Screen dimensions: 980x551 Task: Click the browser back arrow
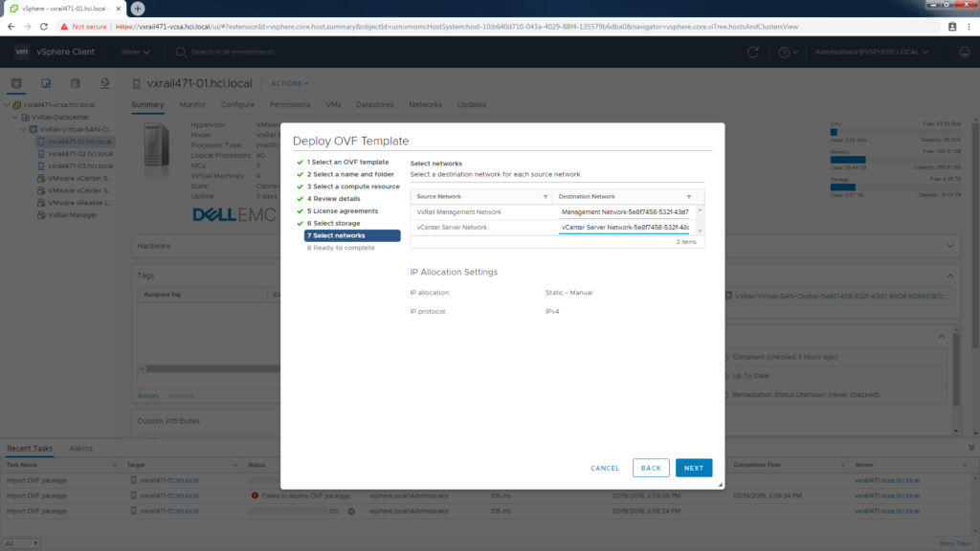point(11,27)
